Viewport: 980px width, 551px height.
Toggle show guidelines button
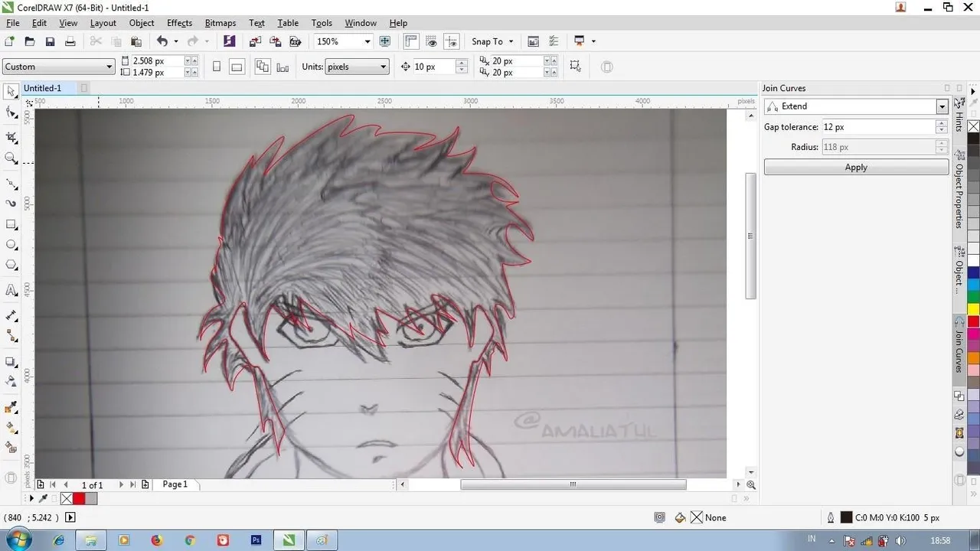pos(452,41)
